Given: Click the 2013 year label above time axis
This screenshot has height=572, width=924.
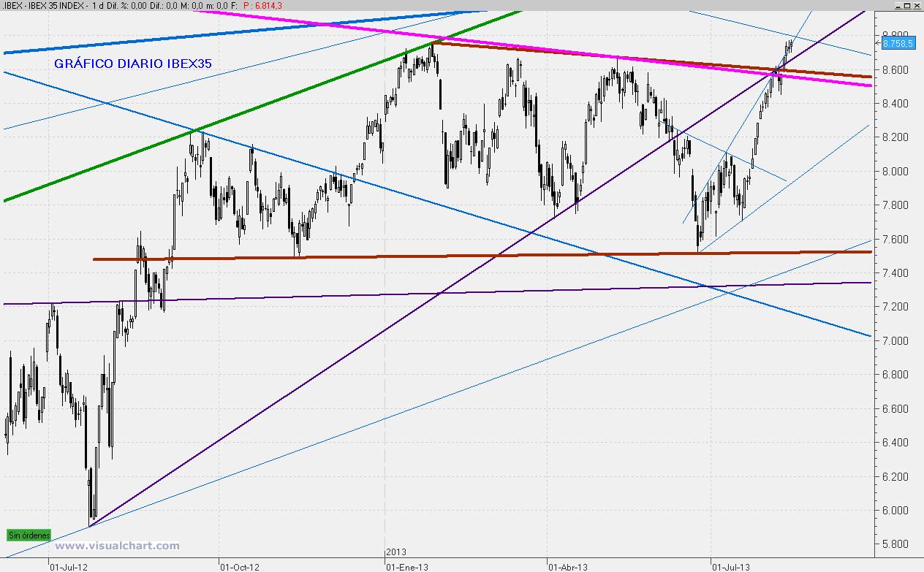Looking at the screenshot, I should click(x=395, y=552).
